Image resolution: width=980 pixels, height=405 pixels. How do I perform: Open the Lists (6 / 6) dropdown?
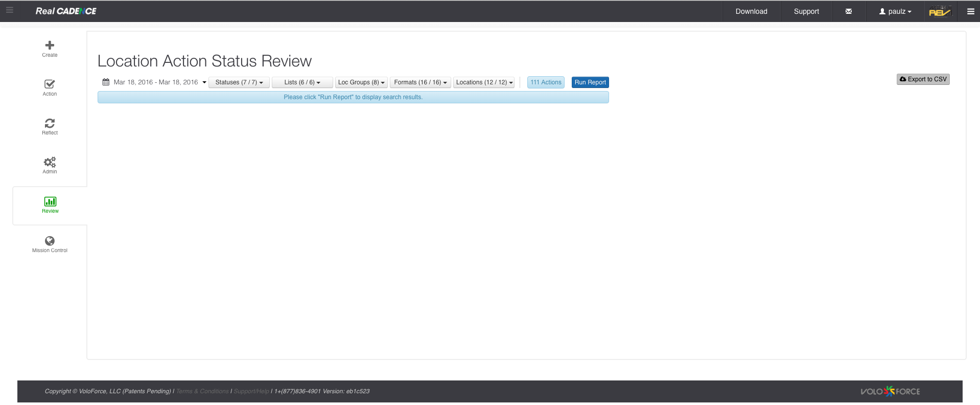(x=302, y=82)
